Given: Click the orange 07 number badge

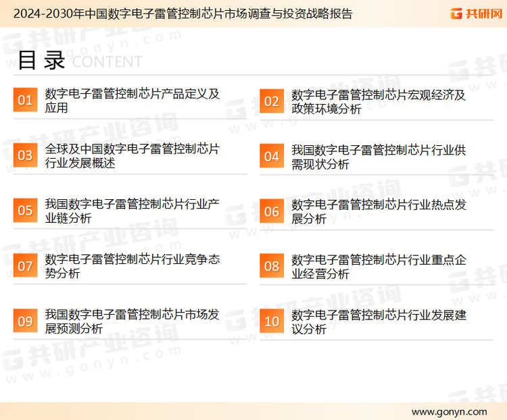Looking at the screenshot, I should 25,266.
